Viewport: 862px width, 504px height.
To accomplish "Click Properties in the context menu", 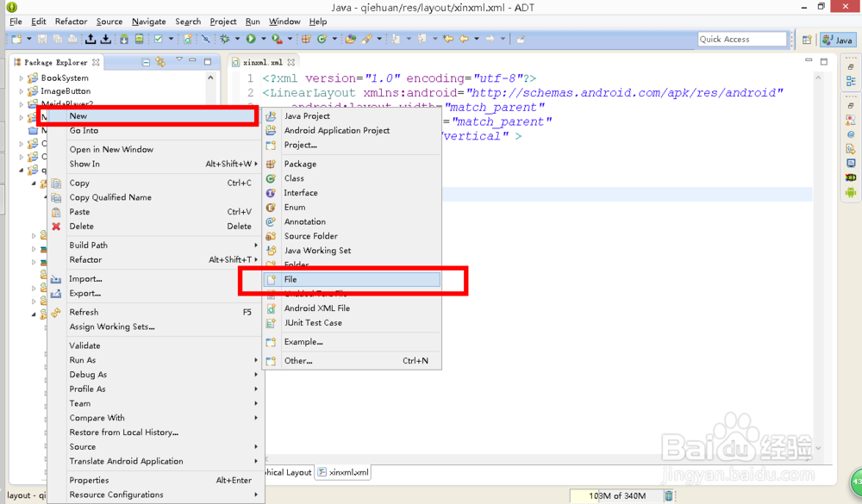I will (x=154, y=480).
